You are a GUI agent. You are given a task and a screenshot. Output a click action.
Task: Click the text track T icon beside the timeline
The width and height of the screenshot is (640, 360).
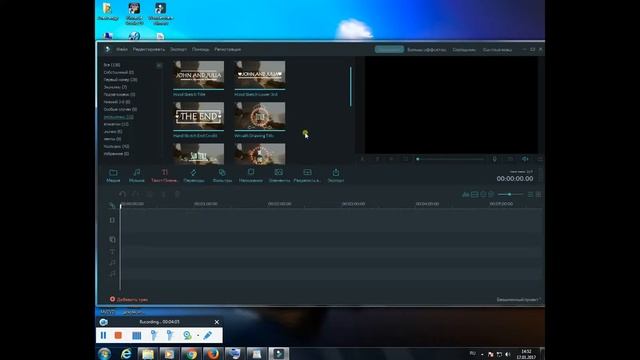click(x=112, y=251)
